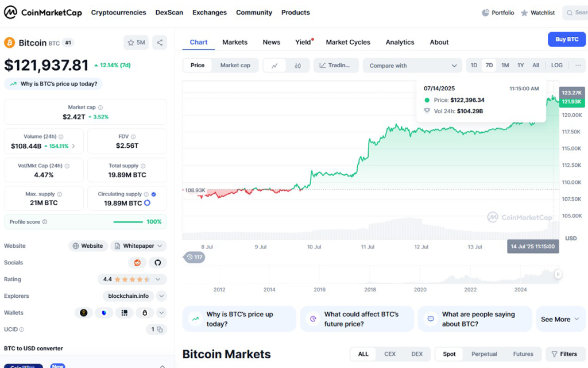Open the Yield tab
The width and height of the screenshot is (588, 368).
click(303, 42)
